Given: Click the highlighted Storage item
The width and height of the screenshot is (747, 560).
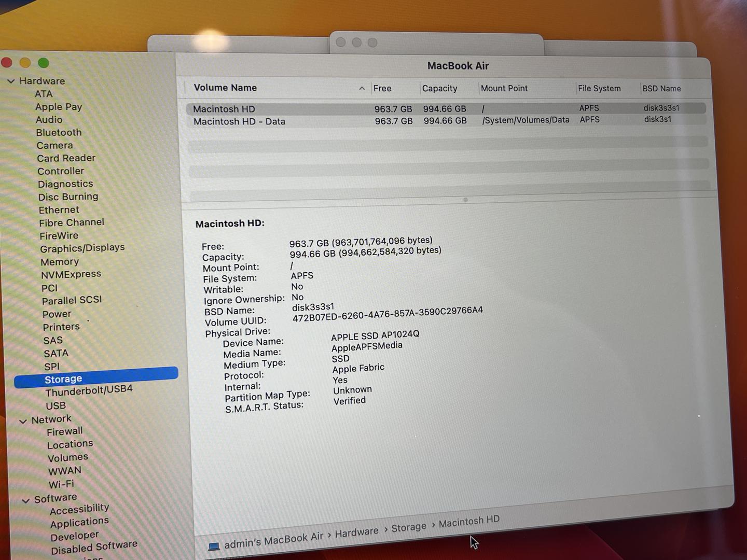Looking at the screenshot, I should tap(96, 378).
